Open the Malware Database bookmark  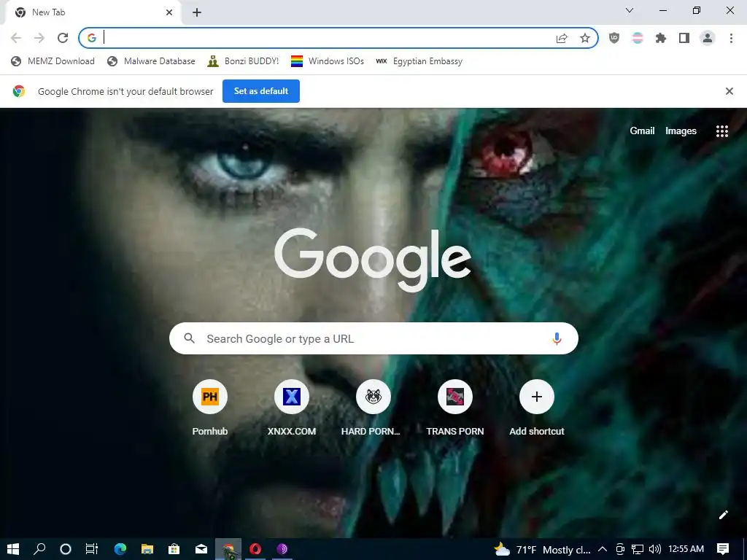pyautogui.click(x=151, y=61)
